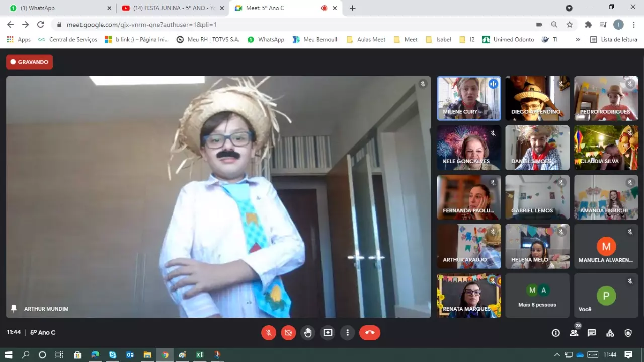Viewport: 644px width, 362px height.
Task: Open more options three-dot menu
Action: (x=347, y=333)
